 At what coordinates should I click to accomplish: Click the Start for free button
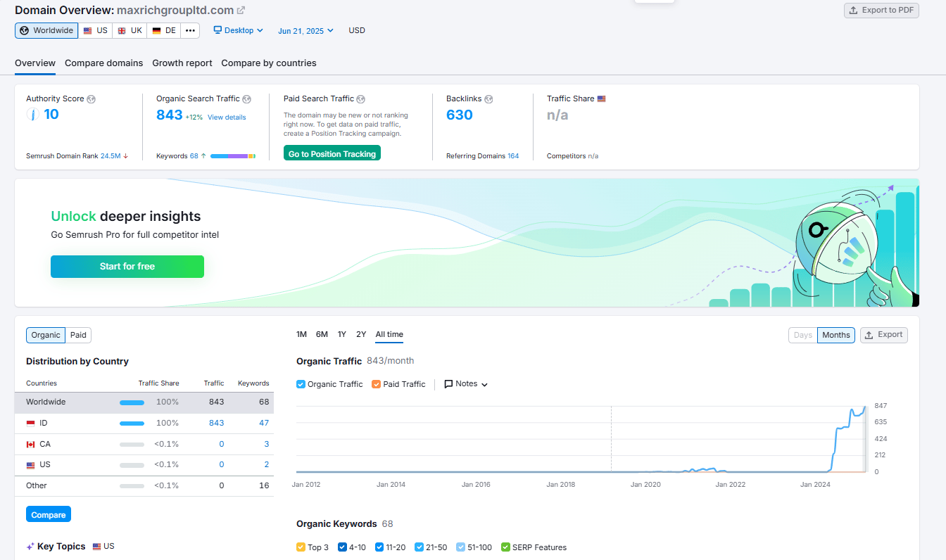(127, 267)
